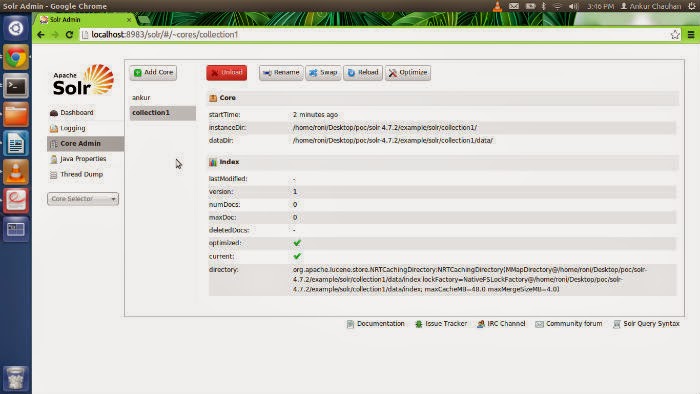The image size is (700, 394).
Task: Launch VLC media player from dock
Action: [16, 172]
